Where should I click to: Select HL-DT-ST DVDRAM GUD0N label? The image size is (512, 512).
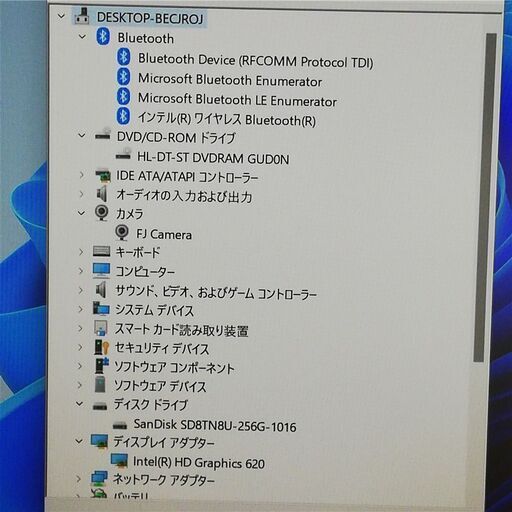pos(213,158)
